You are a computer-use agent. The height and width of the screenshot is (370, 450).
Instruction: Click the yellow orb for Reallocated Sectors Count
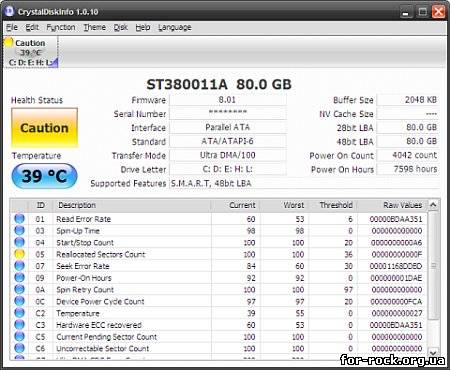coord(20,254)
